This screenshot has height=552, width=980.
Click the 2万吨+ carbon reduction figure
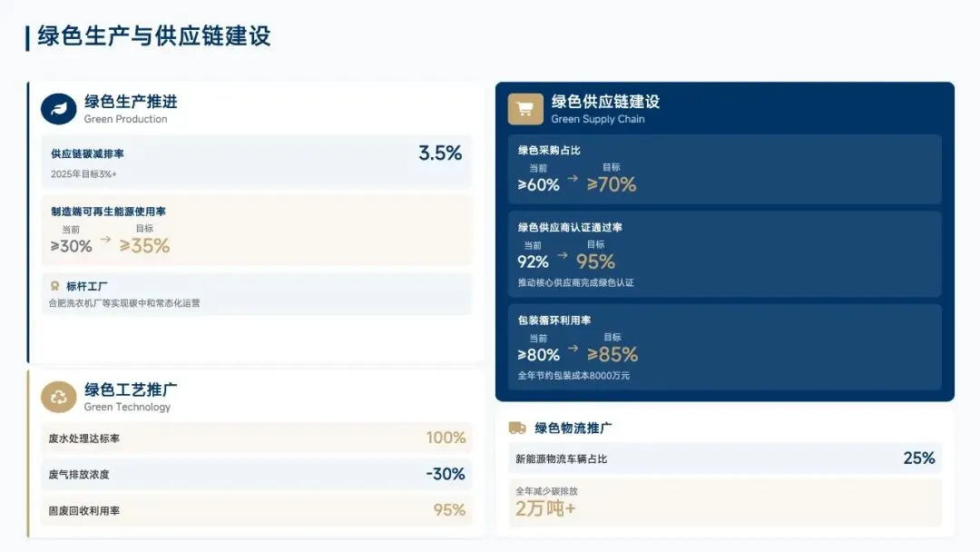pos(545,508)
